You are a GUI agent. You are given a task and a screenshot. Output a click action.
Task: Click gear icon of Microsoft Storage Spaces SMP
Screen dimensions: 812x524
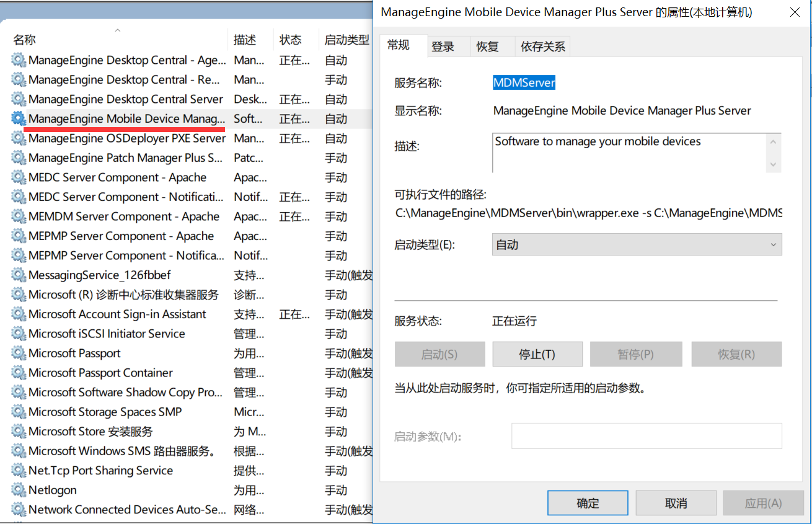coord(19,412)
